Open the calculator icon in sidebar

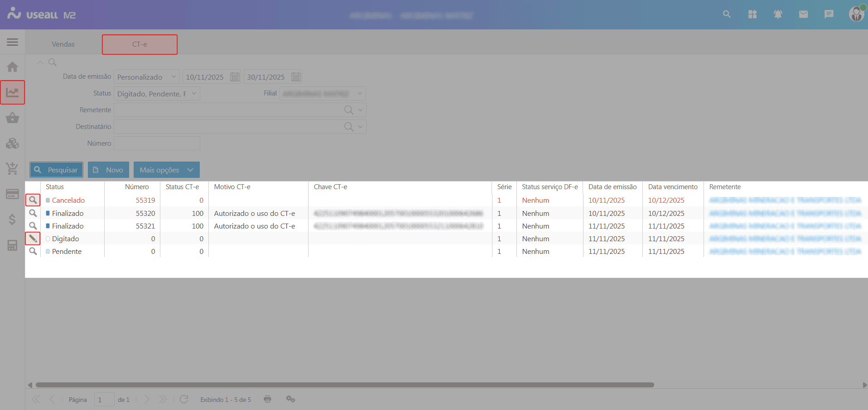pos(12,245)
